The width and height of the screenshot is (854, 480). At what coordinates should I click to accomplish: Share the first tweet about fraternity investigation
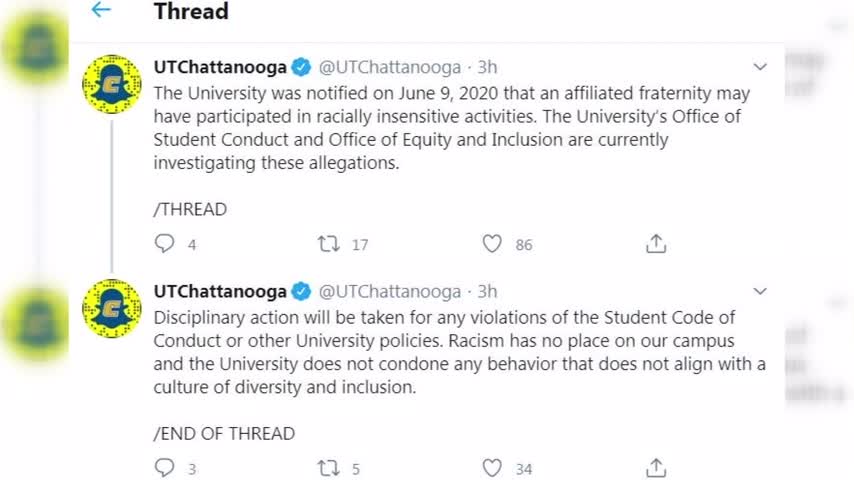(x=656, y=244)
